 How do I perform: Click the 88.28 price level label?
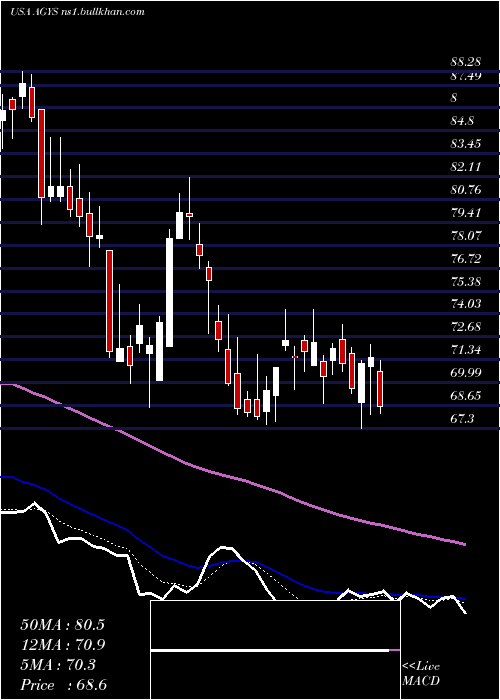466,61
